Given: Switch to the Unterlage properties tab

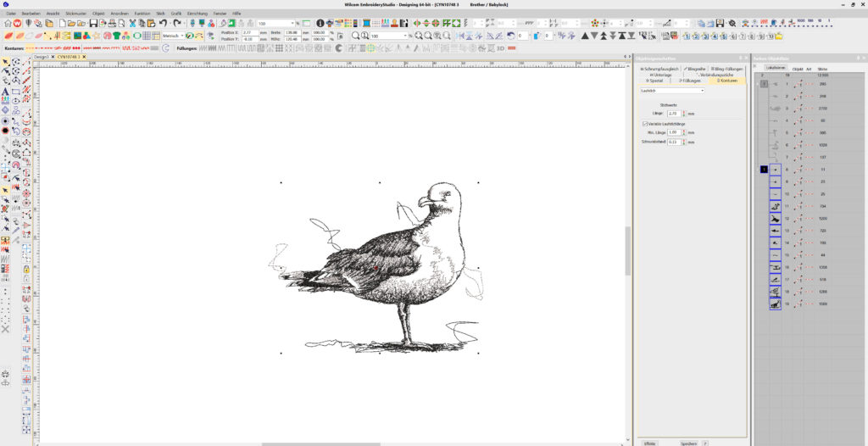Looking at the screenshot, I should pos(659,75).
